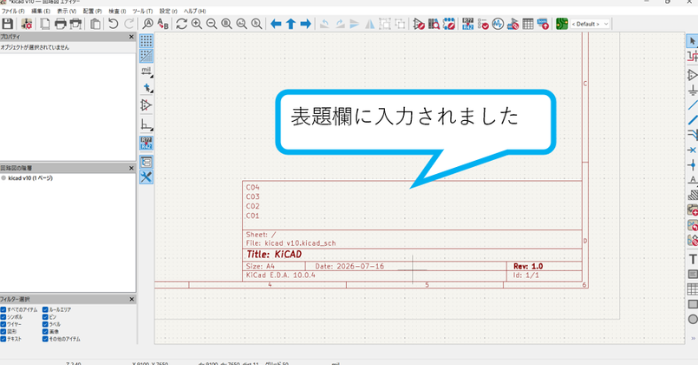
Task: Navigate back with the left blue arrow
Action: point(276,24)
